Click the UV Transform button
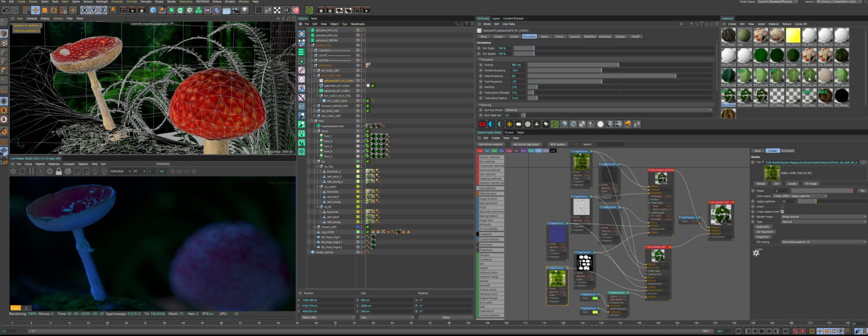The width and height of the screenshot is (868, 336). 764,232
